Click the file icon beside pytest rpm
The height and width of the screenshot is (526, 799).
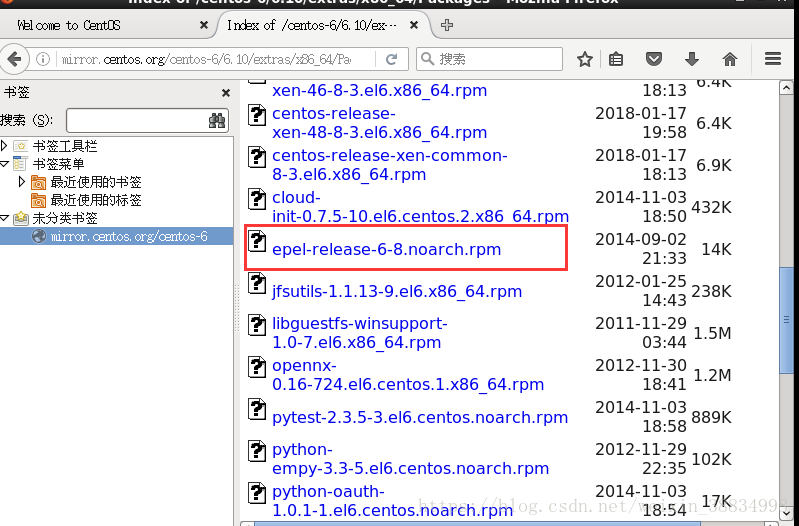[x=257, y=409]
